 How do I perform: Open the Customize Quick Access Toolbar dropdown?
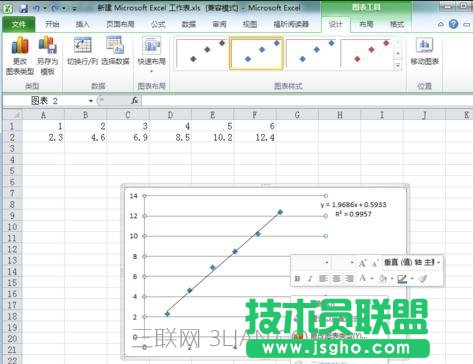pyautogui.click(x=74, y=8)
